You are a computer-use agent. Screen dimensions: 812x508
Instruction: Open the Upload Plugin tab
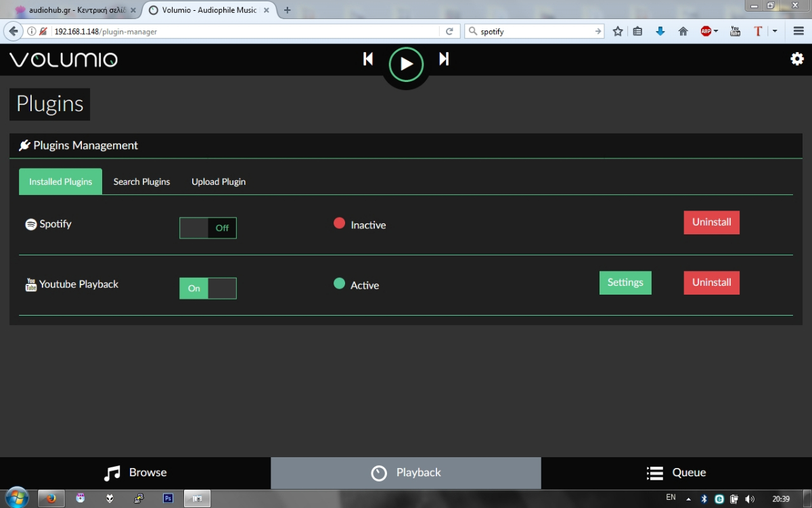coord(219,182)
